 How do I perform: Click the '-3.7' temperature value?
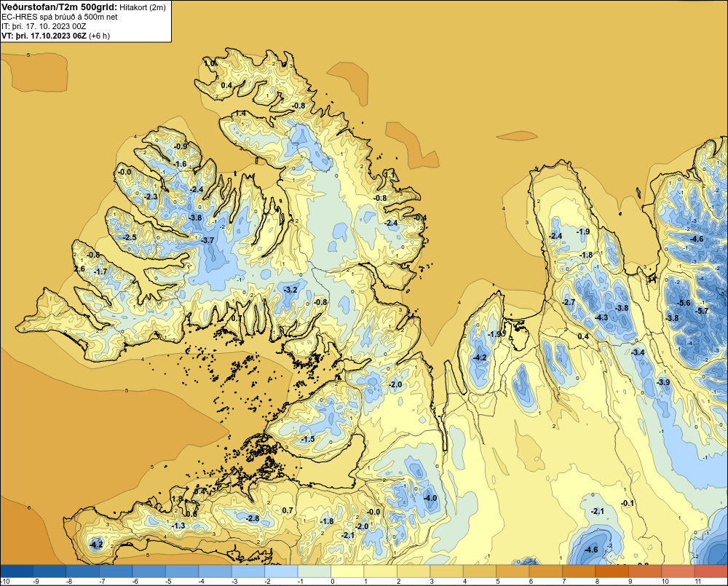(207, 240)
